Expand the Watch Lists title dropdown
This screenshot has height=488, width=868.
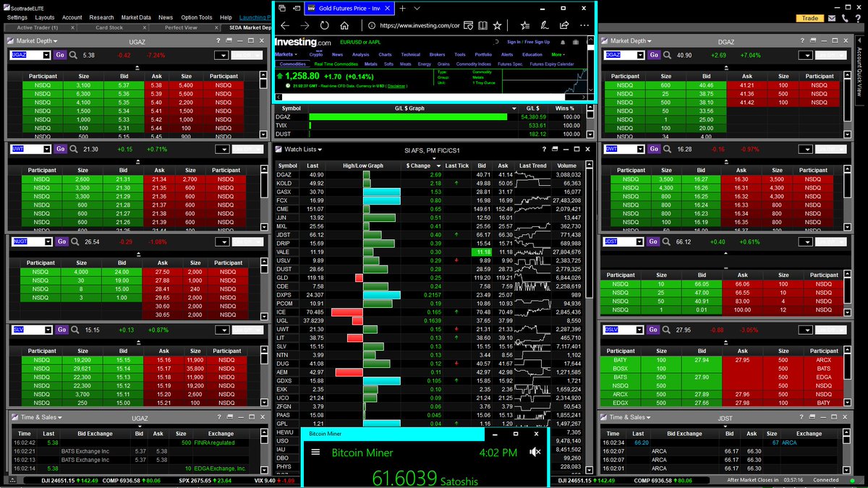pos(303,149)
